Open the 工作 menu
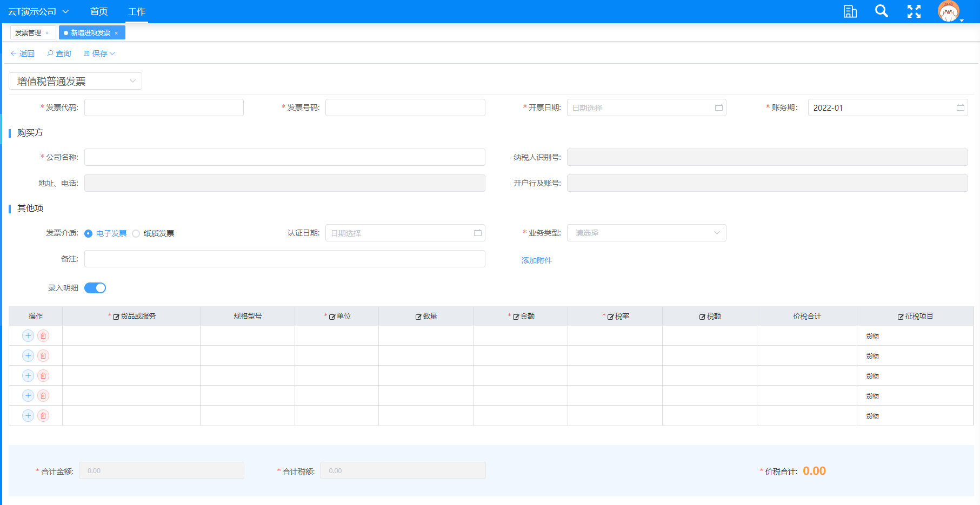Viewport: 980px width, 505px height. 137,11
